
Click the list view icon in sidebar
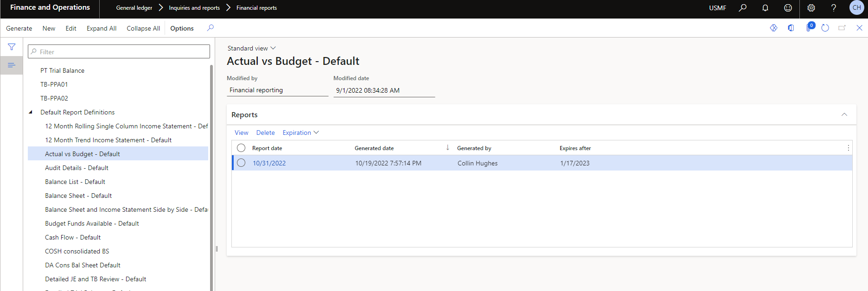coord(12,65)
